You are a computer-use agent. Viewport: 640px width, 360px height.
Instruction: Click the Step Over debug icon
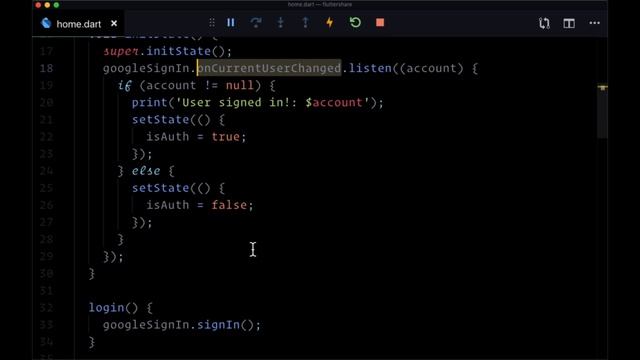tap(256, 22)
